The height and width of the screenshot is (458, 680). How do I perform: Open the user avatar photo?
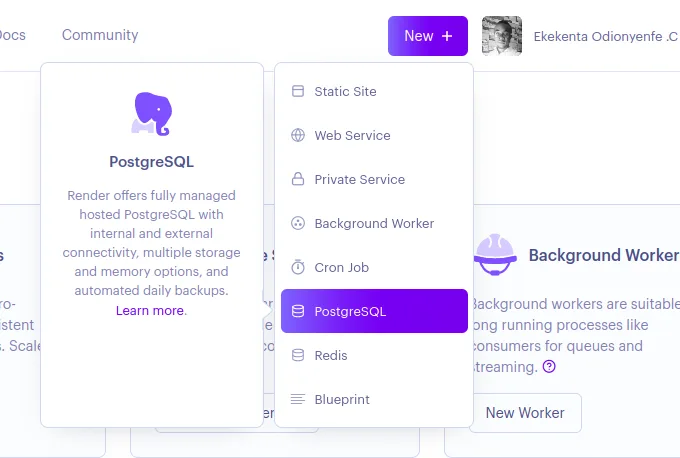point(502,36)
